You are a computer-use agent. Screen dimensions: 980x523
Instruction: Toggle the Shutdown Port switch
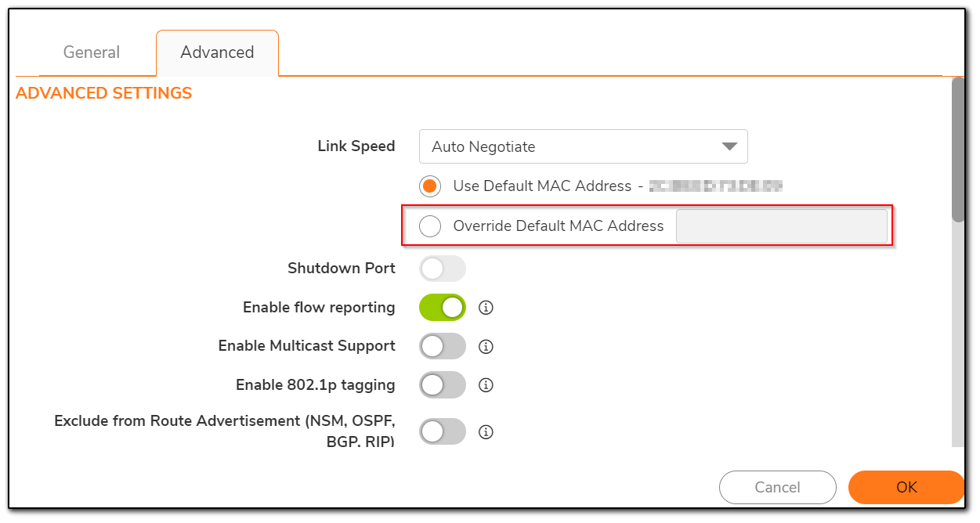[x=443, y=269]
